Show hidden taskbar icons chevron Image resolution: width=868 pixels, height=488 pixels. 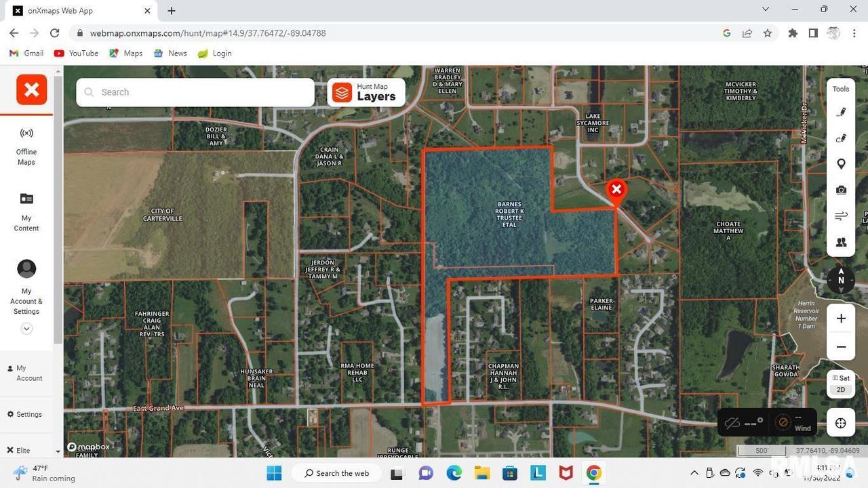(x=694, y=473)
